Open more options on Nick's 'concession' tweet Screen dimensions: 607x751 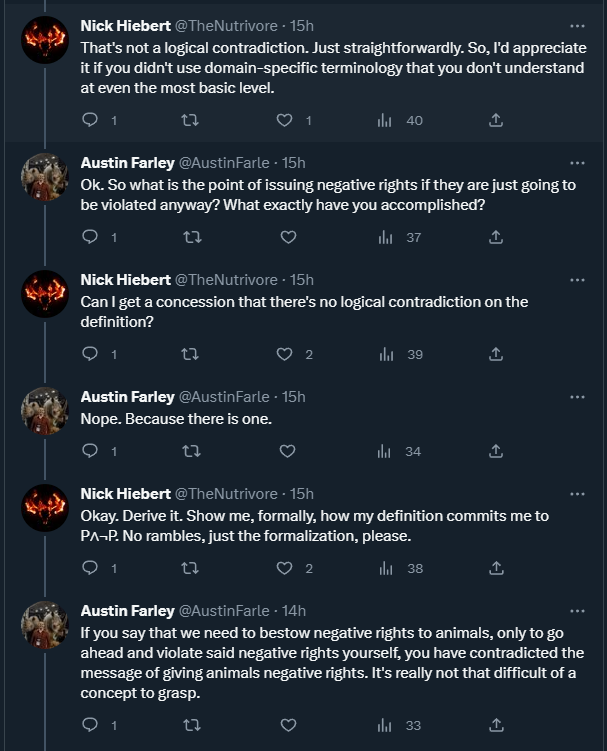coord(577,280)
